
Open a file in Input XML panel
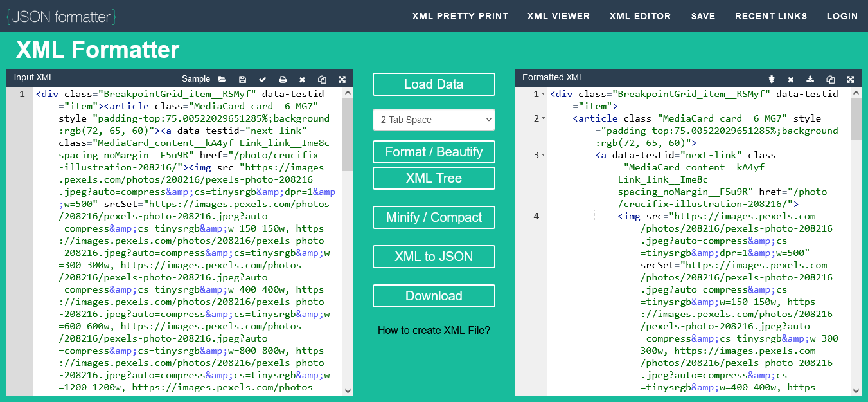pyautogui.click(x=222, y=79)
